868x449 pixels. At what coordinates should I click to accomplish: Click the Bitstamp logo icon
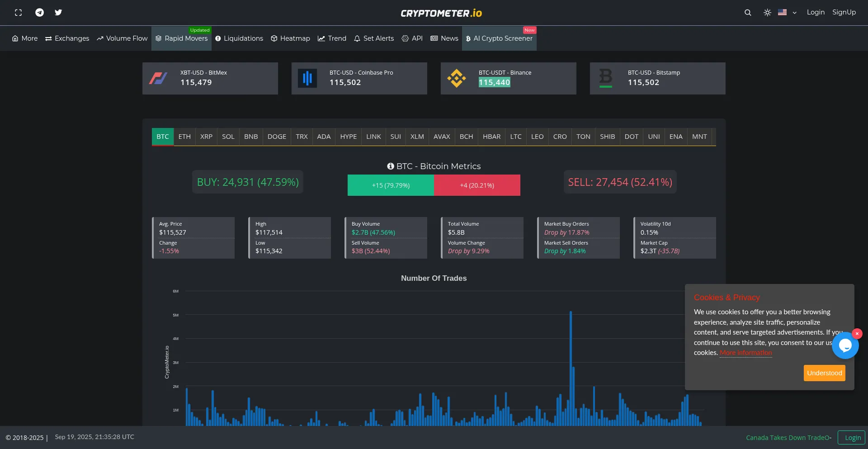click(606, 78)
